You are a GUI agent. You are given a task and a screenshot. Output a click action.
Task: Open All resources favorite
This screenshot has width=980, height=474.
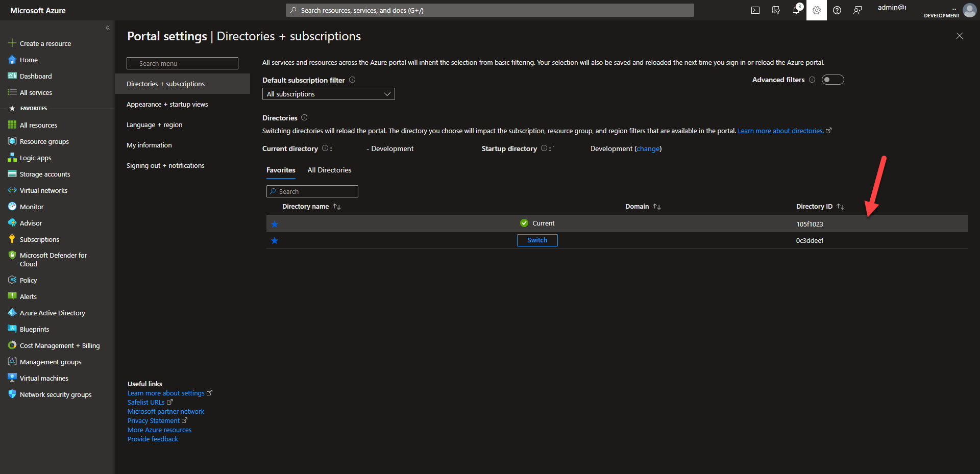point(38,125)
